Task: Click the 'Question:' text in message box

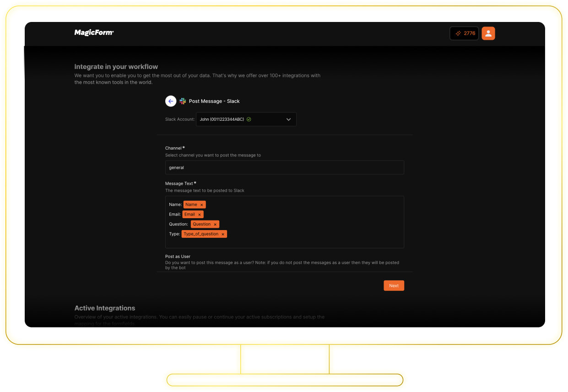Action: [x=179, y=224]
